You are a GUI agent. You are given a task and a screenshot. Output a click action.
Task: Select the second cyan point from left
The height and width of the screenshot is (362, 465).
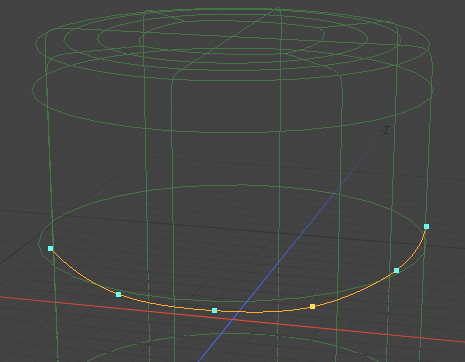click(x=118, y=294)
